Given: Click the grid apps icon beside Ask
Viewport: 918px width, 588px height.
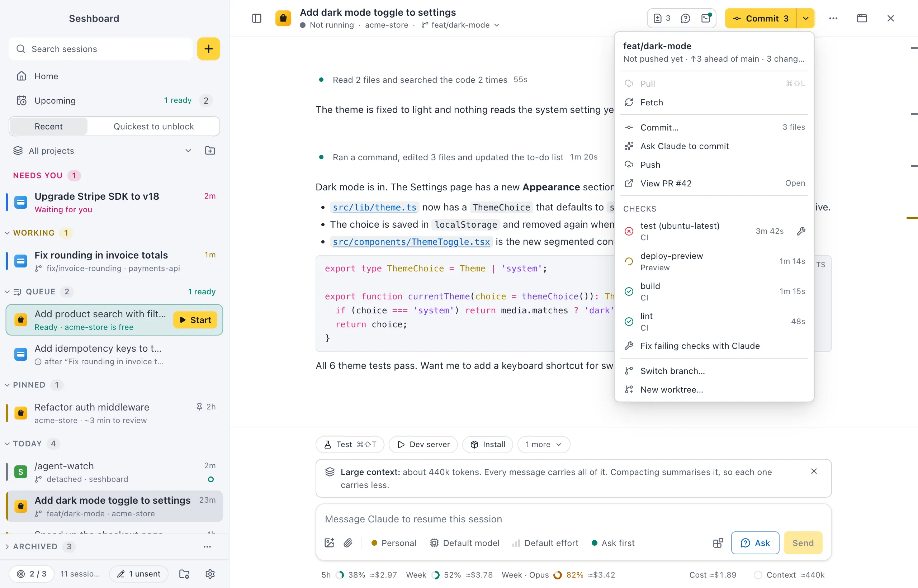Looking at the screenshot, I should point(718,543).
